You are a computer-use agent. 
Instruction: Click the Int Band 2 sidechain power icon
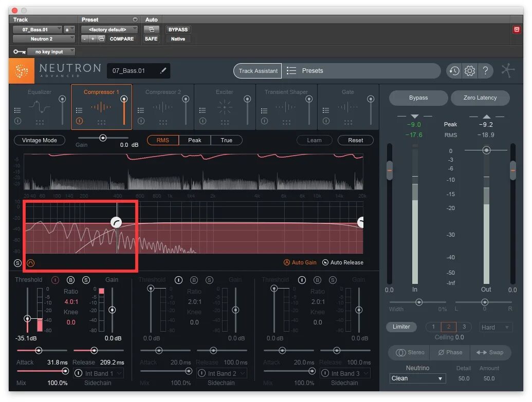pyautogui.click(x=201, y=373)
